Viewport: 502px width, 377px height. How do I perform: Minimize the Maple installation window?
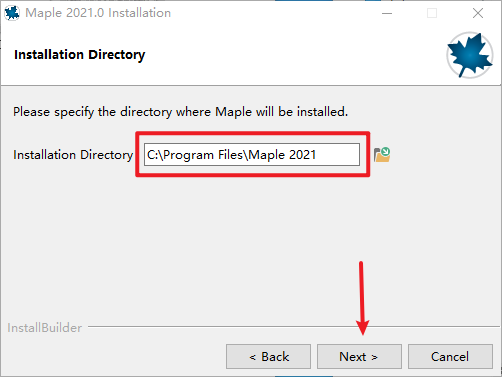pos(387,13)
